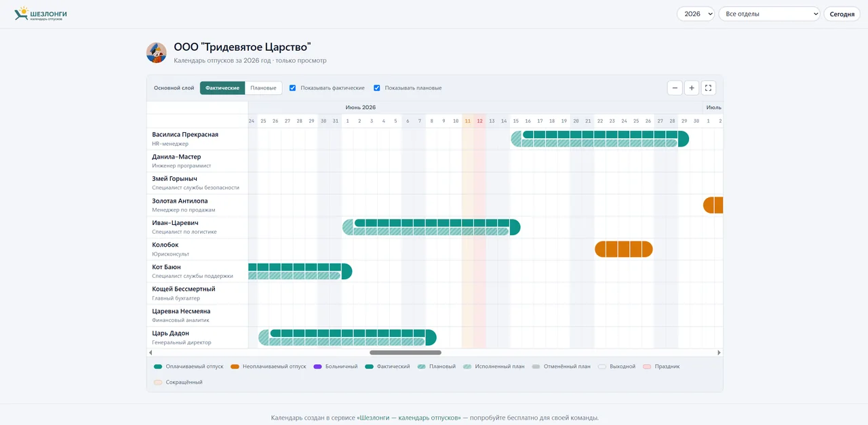Click the Сегодня button
The height and width of the screenshot is (425, 868).
(x=842, y=14)
